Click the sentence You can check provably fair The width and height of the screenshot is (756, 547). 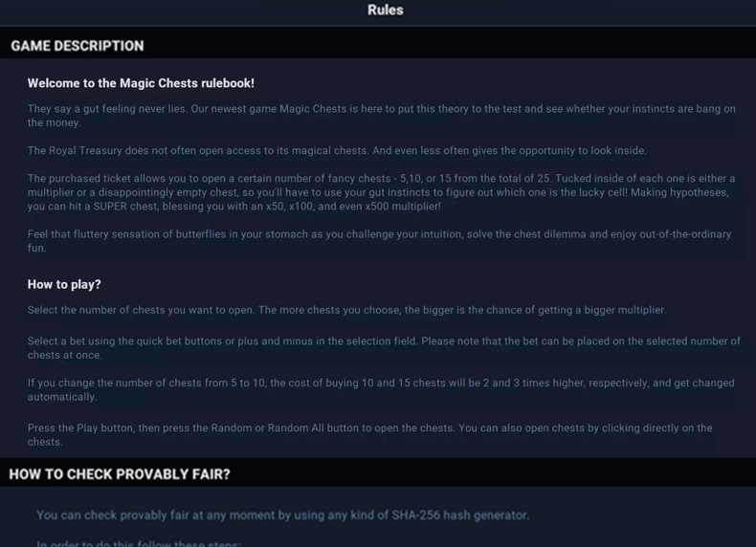click(283, 515)
